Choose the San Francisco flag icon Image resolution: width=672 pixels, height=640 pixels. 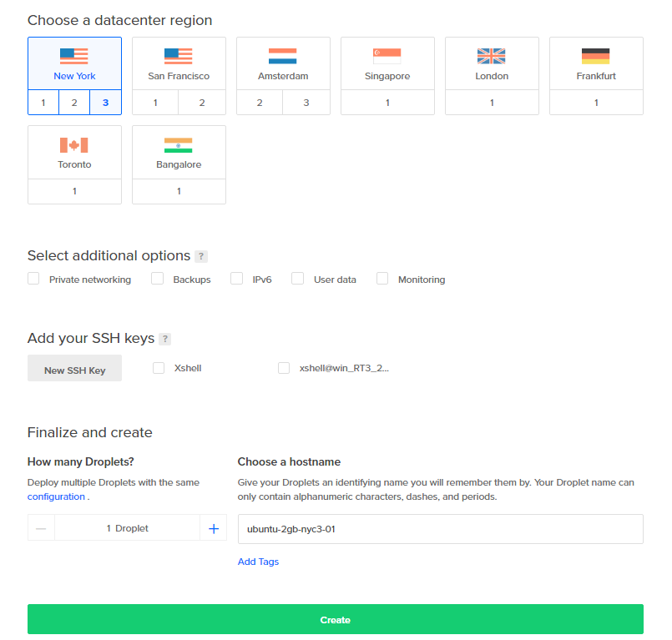179,56
